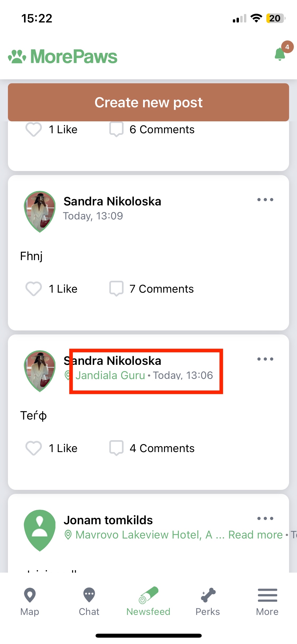The width and height of the screenshot is (297, 644).
Task: Open comments icon on "Теѓф" post
Action: pos(116,448)
